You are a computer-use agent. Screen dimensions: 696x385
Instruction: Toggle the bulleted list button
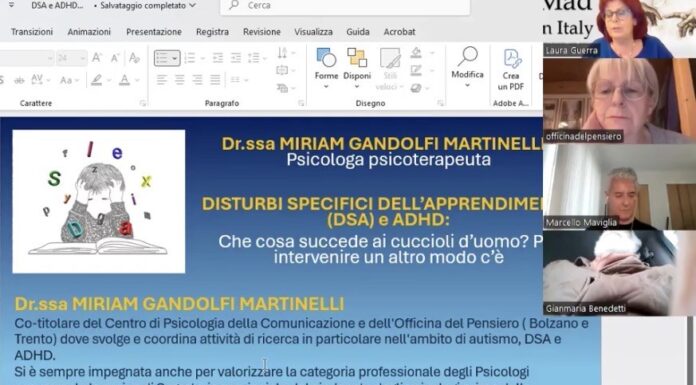pyautogui.click(x=166, y=58)
